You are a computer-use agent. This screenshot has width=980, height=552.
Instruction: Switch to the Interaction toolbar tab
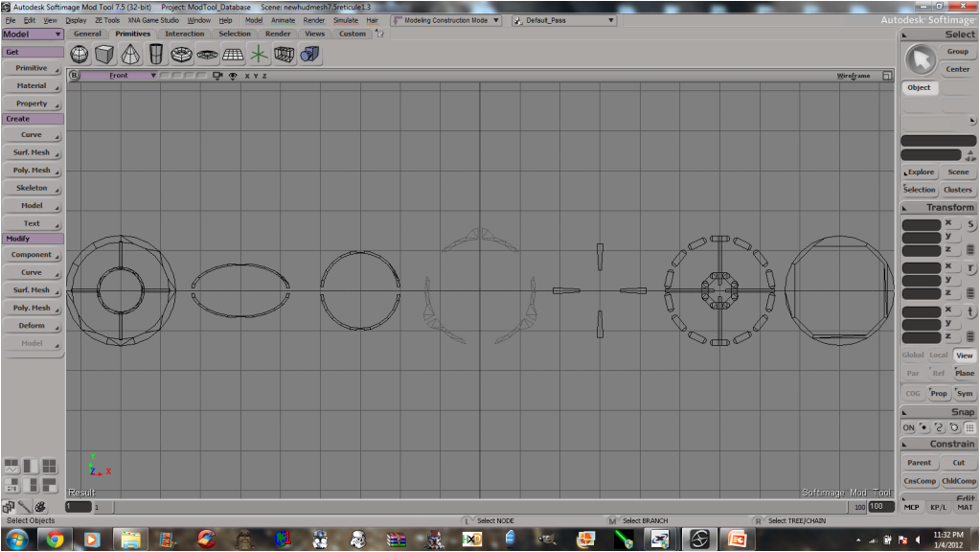pyautogui.click(x=184, y=34)
